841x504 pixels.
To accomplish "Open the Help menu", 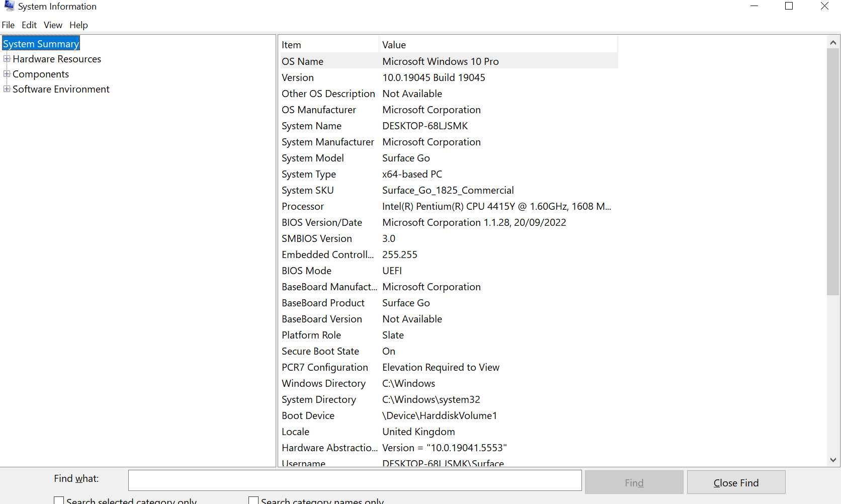I will (x=78, y=25).
